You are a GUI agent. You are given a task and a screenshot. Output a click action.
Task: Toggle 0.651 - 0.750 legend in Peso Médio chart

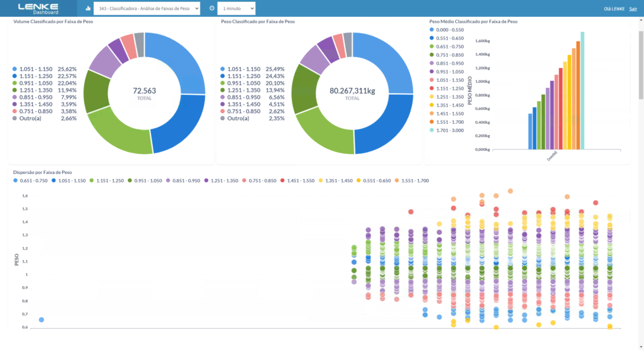tap(447, 47)
